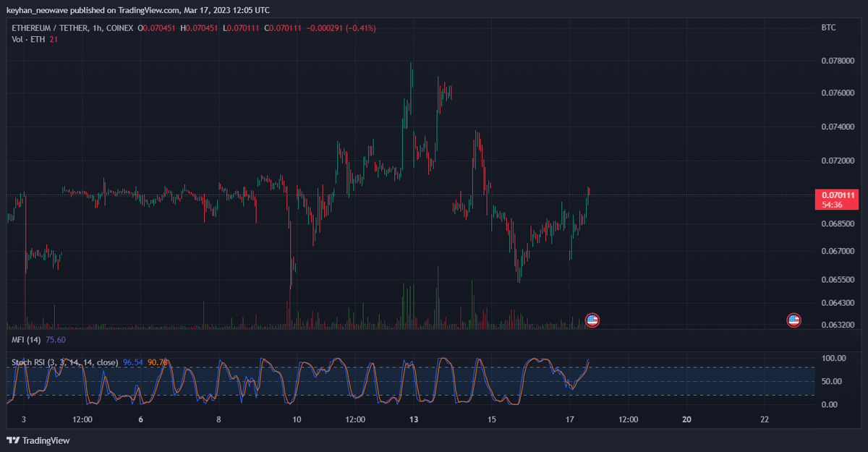Click the purple MFI value 75.60

(56, 339)
